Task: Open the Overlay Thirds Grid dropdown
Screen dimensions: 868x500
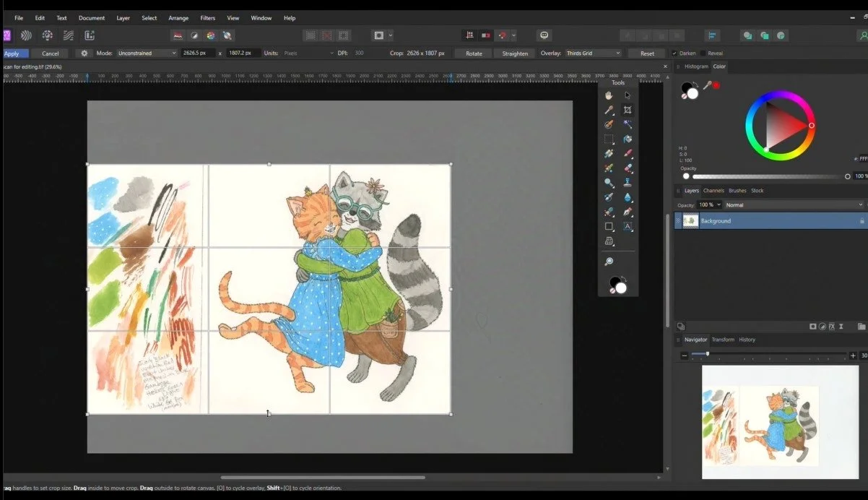Action: (592, 53)
